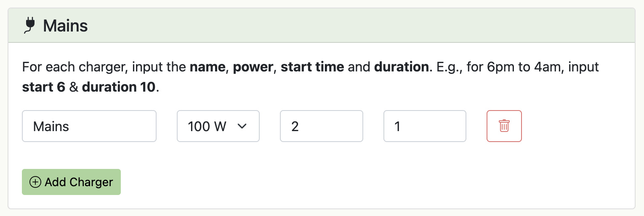Click the bold "start 6" example text
The width and height of the screenshot is (644, 216).
point(43,87)
